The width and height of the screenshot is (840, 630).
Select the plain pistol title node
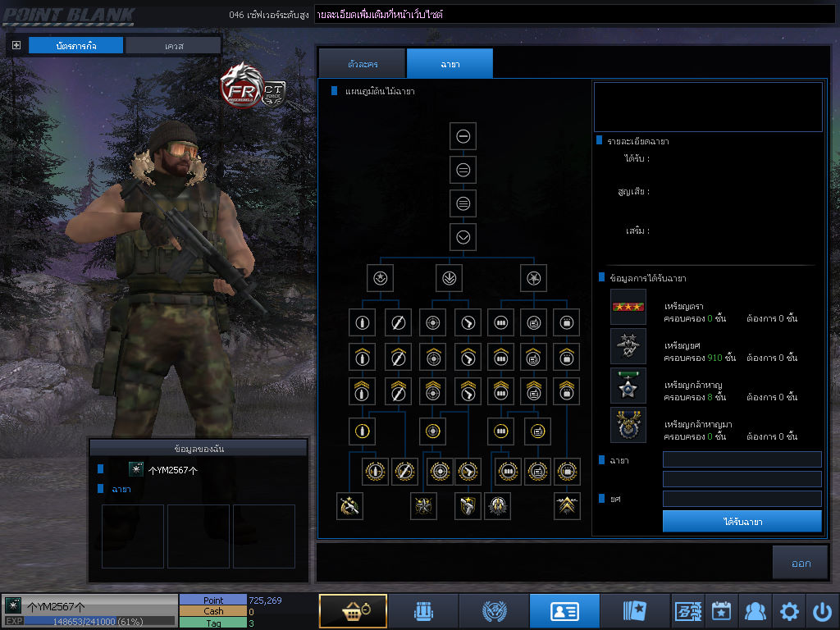click(x=468, y=322)
